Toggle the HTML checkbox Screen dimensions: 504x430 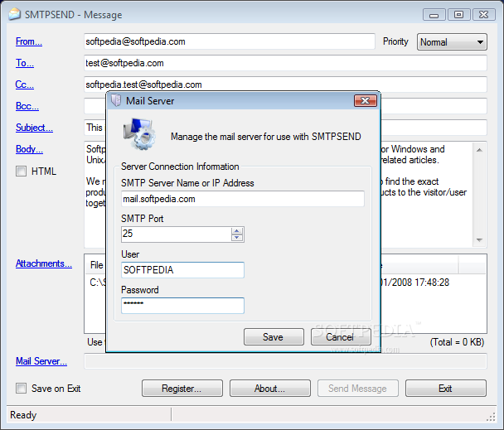click(22, 171)
